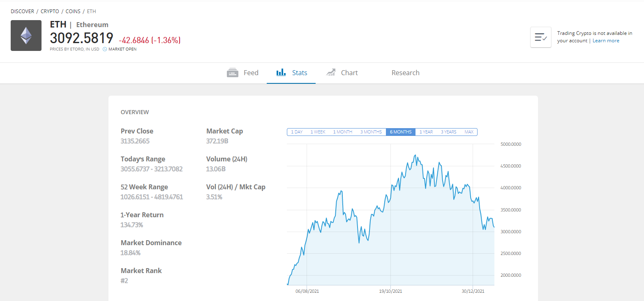Open the Research tab
The height and width of the screenshot is (301, 644).
coord(405,73)
